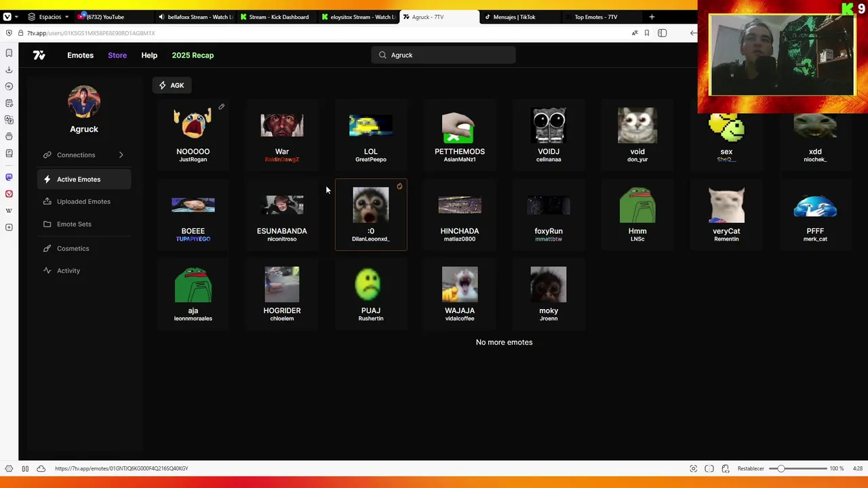868x488 pixels.
Task: Open a new browser tab
Action: tap(652, 17)
